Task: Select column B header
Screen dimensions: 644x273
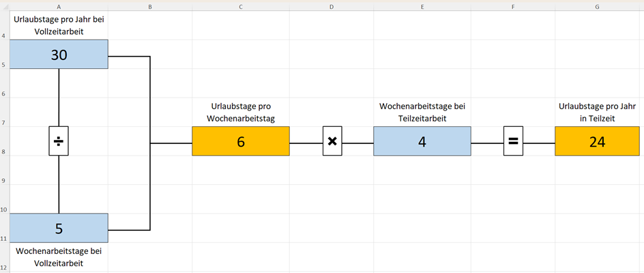Action: (149, 6)
